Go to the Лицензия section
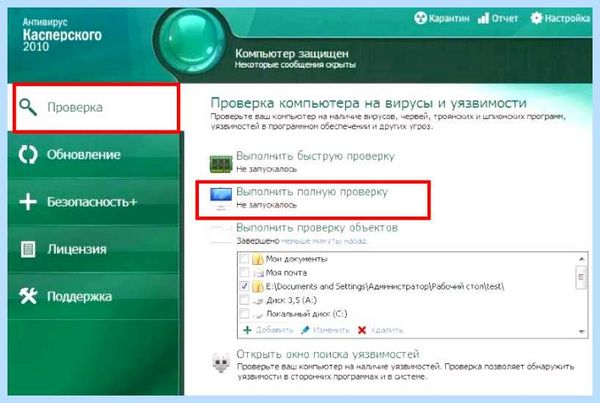 93,249
